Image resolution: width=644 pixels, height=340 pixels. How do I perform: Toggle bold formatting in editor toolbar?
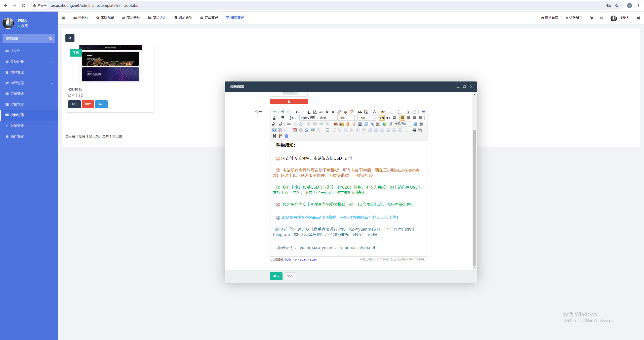(x=297, y=112)
